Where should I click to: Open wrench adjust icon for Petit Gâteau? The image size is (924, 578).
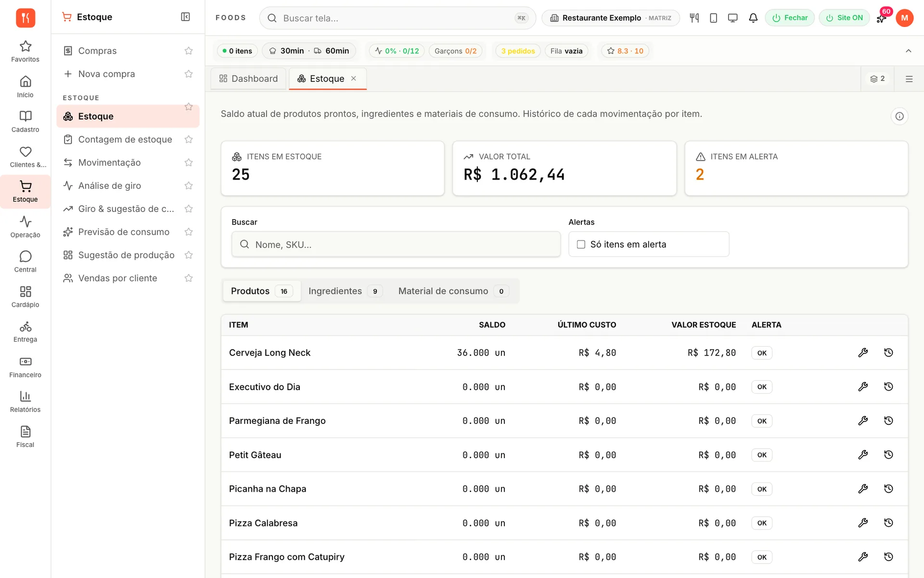(x=863, y=455)
